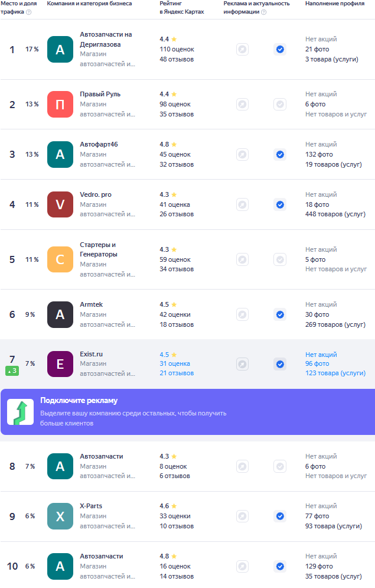Viewport: 375px width, 588px height.
Task: Click the grey advertising icon in the Правый Руль row
Action: (242, 104)
